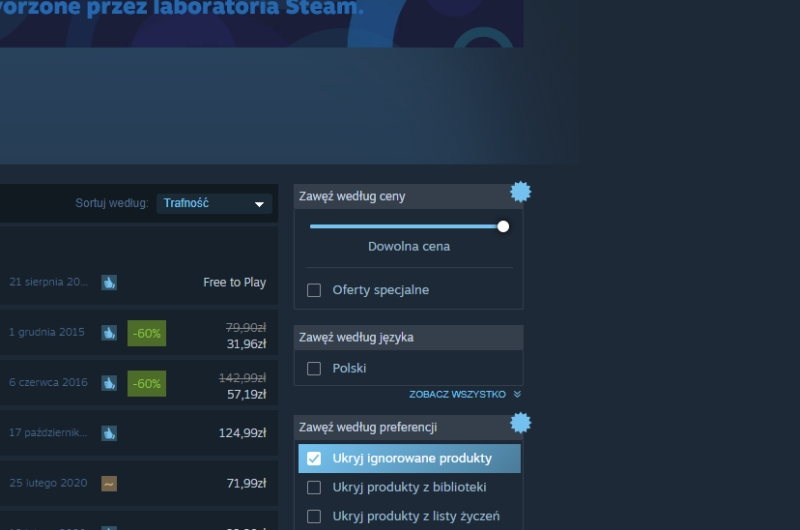
Task: Click review thumbs-up icon for 21 sierpnia row
Action: coord(109,282)
